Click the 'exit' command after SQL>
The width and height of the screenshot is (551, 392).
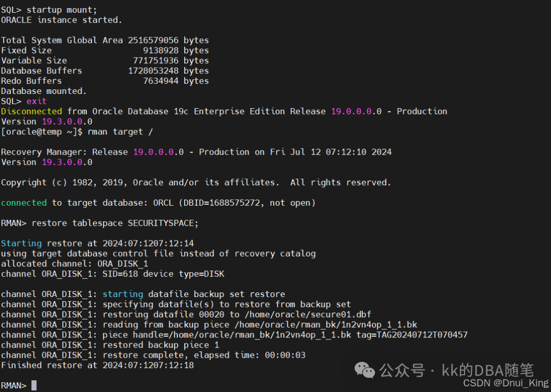pos(36,101)
